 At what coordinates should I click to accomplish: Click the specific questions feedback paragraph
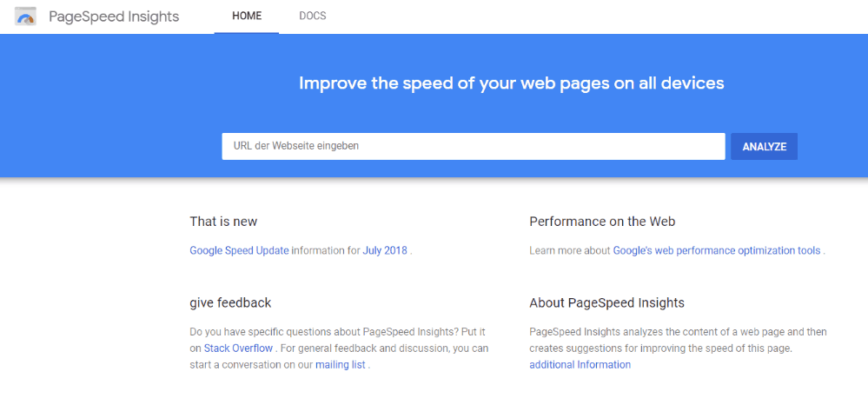pos(340,348)
